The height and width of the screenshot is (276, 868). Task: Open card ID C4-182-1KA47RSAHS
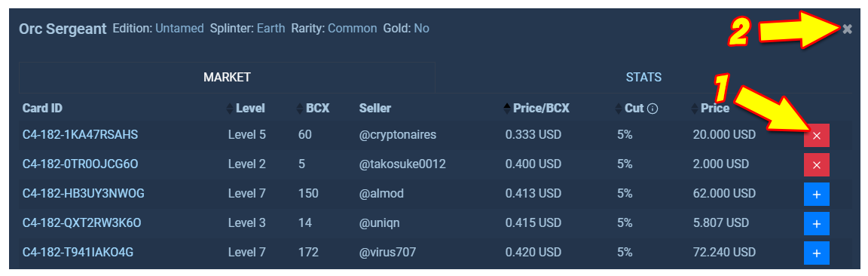point(81,135)
